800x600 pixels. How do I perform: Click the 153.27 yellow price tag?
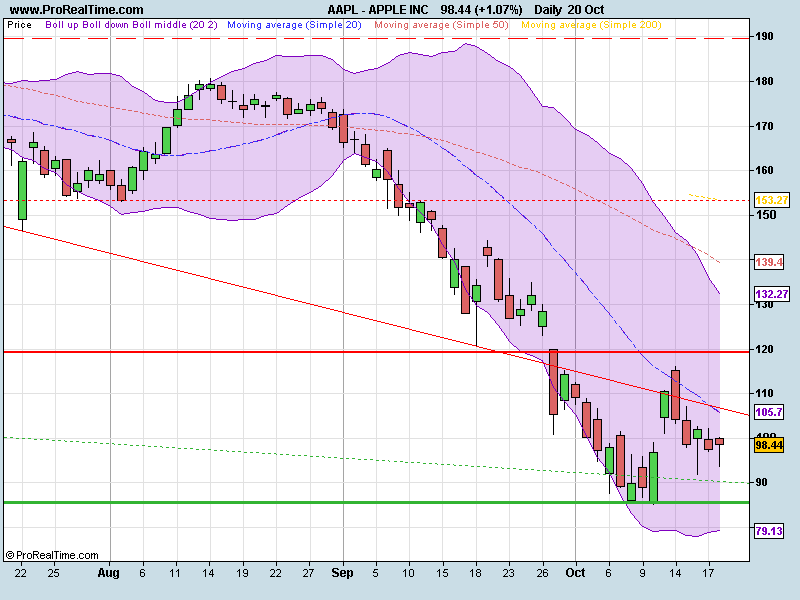(771, 200)
